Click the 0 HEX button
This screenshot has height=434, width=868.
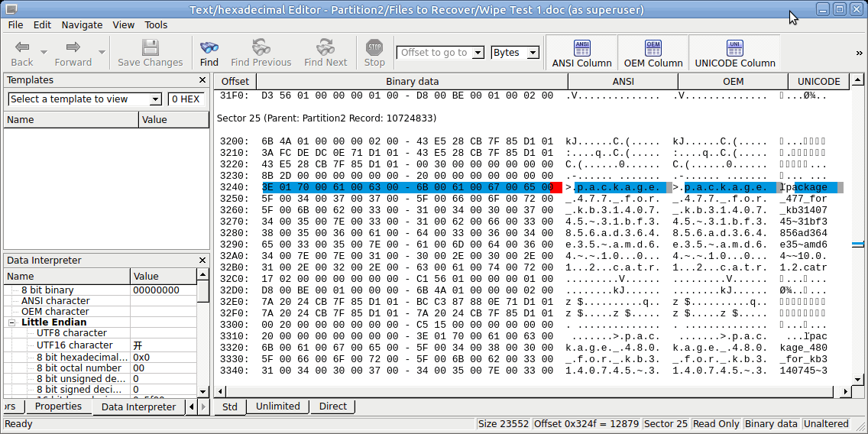coord(186,99)
